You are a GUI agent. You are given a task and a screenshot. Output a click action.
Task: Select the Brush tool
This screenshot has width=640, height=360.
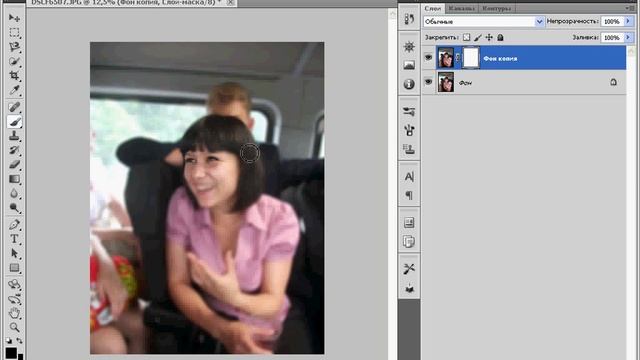tap(14, 122)
